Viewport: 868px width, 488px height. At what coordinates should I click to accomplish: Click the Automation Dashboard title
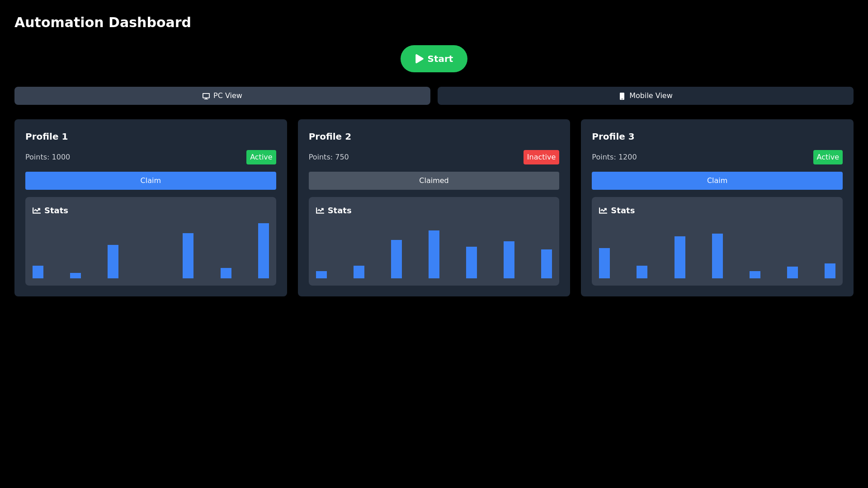tap(103, 22)
